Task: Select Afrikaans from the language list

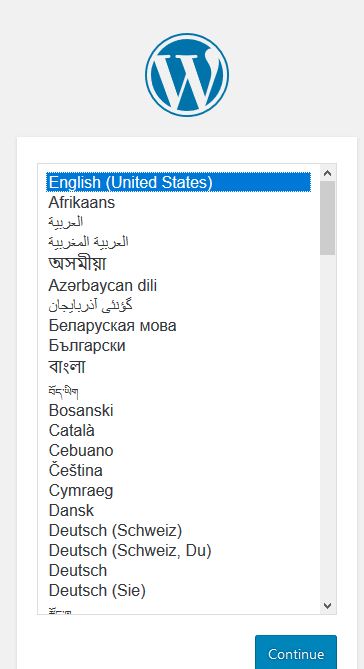Action: 178,202
